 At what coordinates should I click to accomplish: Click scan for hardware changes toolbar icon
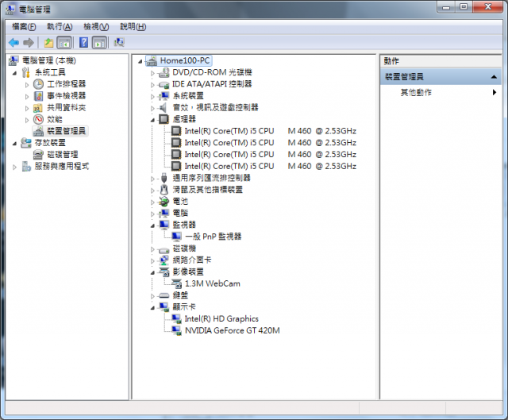click(x=119, y=42)
